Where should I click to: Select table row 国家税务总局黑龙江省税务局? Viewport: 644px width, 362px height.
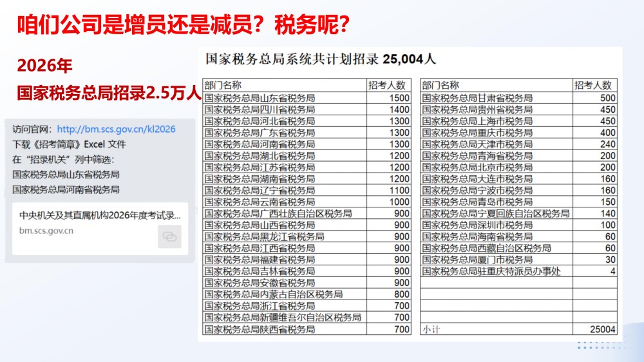tap(307, 236)
